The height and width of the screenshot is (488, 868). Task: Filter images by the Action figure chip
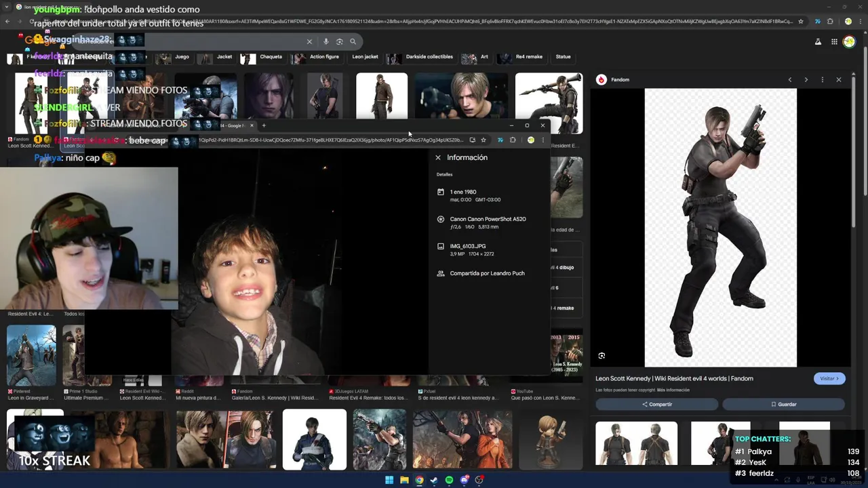coord(316,57)
